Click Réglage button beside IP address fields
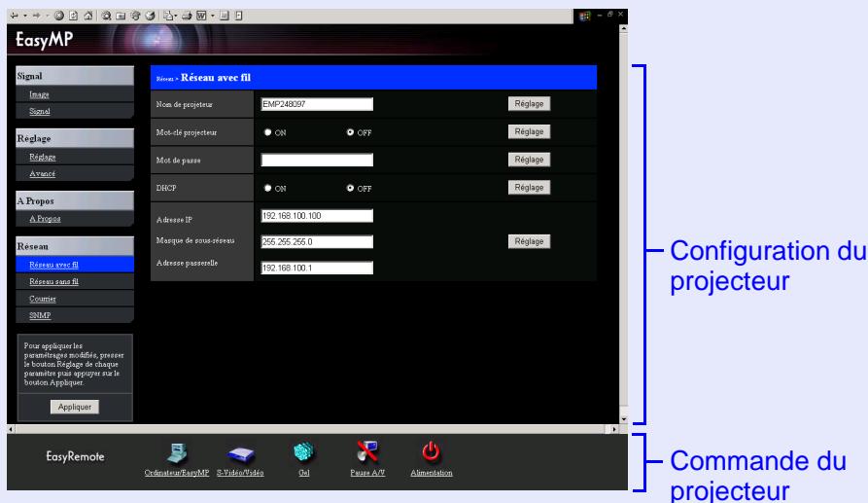868x503 pixels. click(529, 241)
